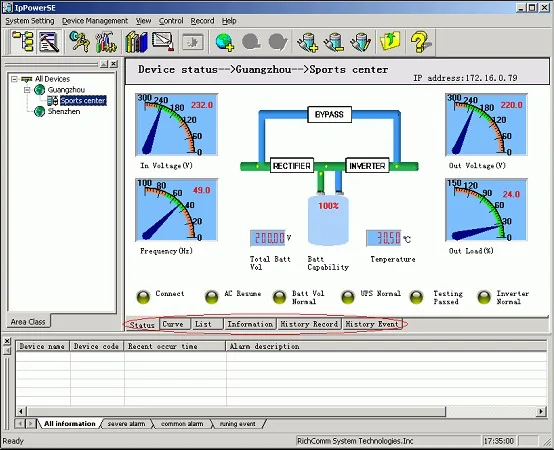Open the Help menu

(x=229, y=21)
